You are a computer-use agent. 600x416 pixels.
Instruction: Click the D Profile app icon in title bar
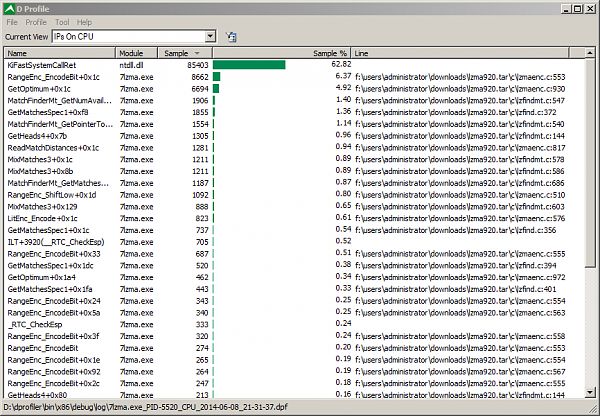pos(9,9)
